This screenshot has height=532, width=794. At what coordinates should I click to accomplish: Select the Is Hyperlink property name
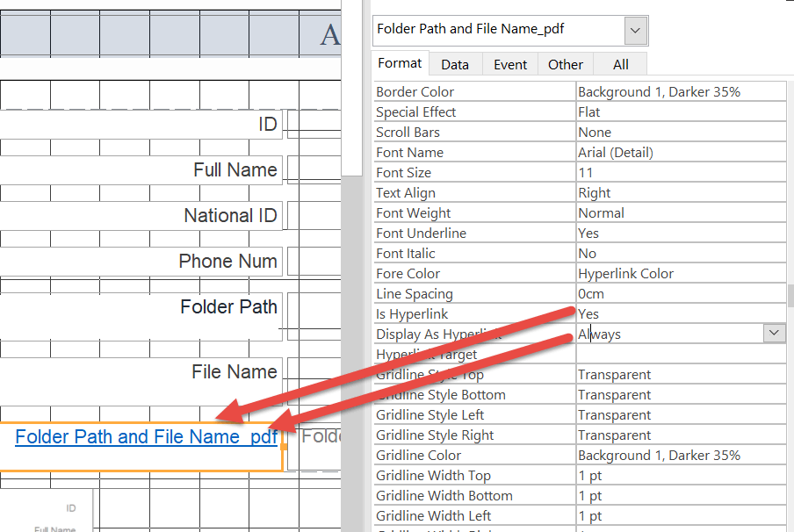tap(412, 314)
